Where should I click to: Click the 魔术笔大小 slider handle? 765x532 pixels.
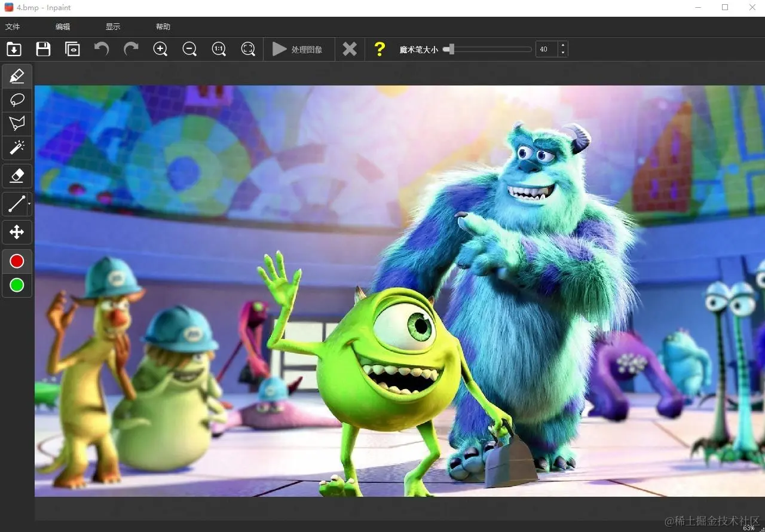point(451,49)
